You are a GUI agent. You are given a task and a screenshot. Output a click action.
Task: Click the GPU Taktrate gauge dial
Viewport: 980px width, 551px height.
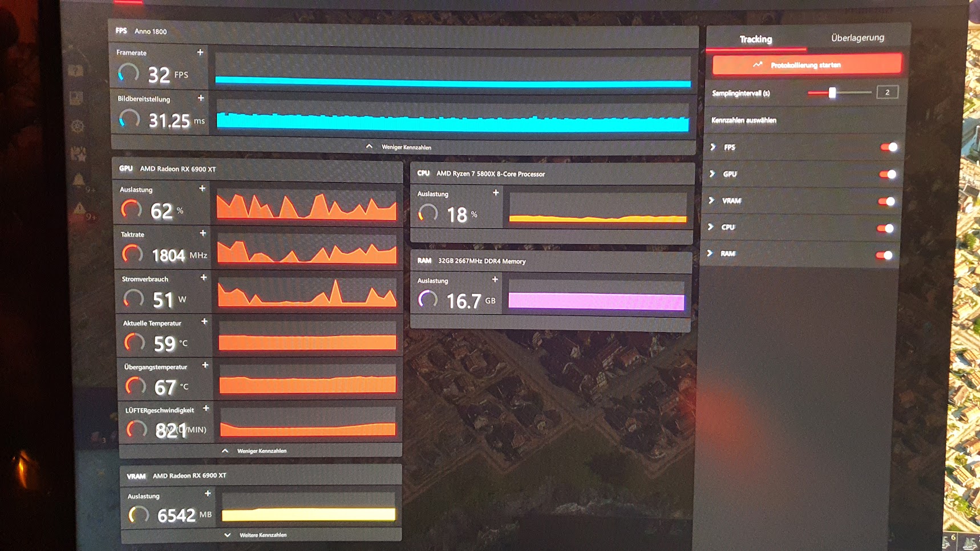pyautogui.click(x=132, y=254)
